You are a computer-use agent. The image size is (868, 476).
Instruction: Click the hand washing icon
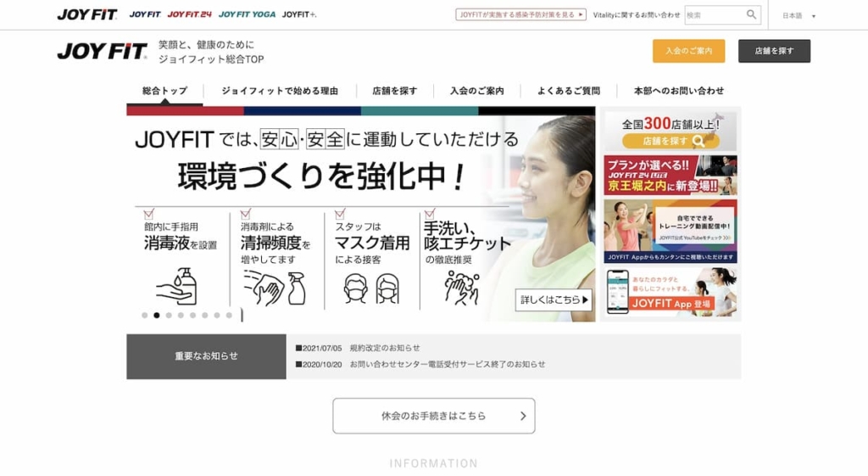(x=461, y=288)
